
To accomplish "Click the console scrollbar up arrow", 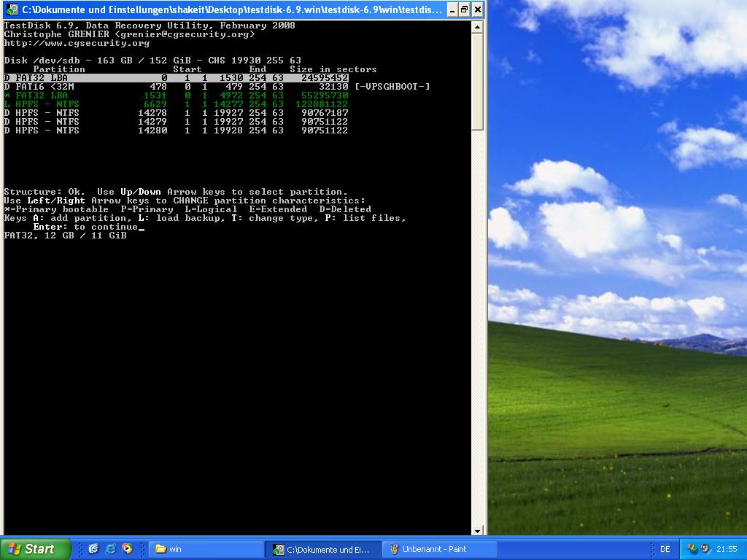I will coord(478,27).
